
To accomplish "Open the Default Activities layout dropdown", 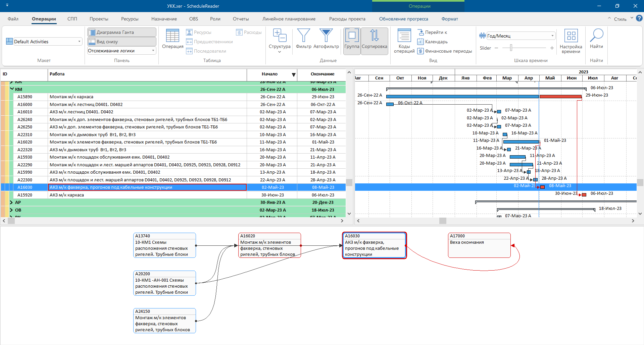I will tap(80, 42).
